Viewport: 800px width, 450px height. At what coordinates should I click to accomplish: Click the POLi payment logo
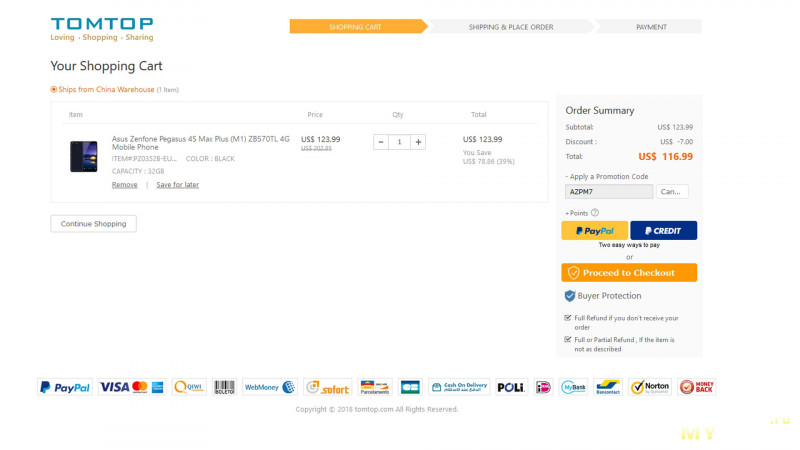tap(511, 387)
